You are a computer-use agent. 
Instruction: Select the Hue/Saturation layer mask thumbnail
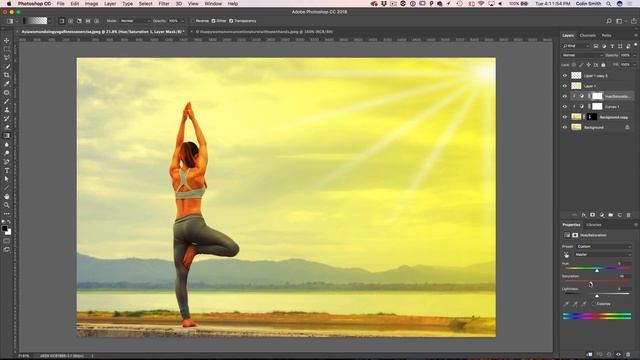tap(597, 96)
